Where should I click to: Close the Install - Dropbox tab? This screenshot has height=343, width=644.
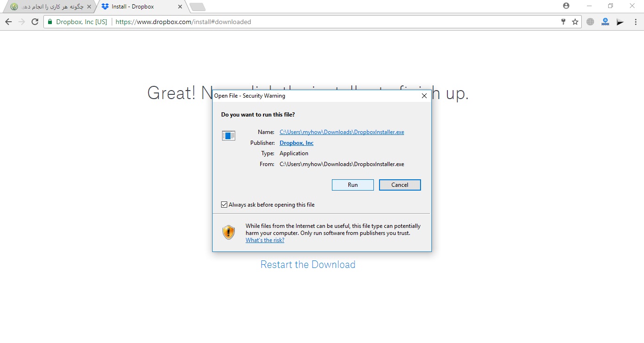[x=180, y=7]
